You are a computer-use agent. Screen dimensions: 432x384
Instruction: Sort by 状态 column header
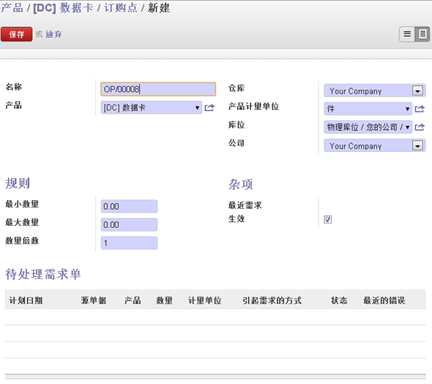tap(339, 300)
